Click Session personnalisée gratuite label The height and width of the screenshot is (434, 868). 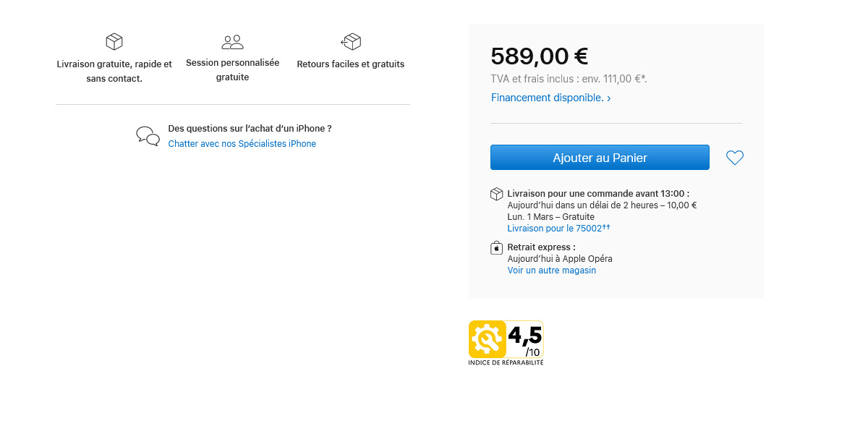click(x=232, y=69)
